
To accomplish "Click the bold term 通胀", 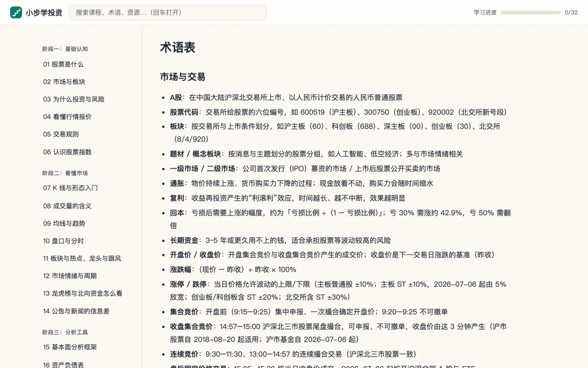I will [177, 184].
